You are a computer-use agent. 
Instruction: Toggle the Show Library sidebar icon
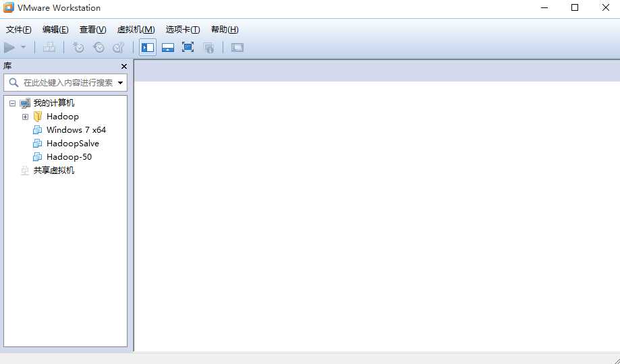(148, 48)
